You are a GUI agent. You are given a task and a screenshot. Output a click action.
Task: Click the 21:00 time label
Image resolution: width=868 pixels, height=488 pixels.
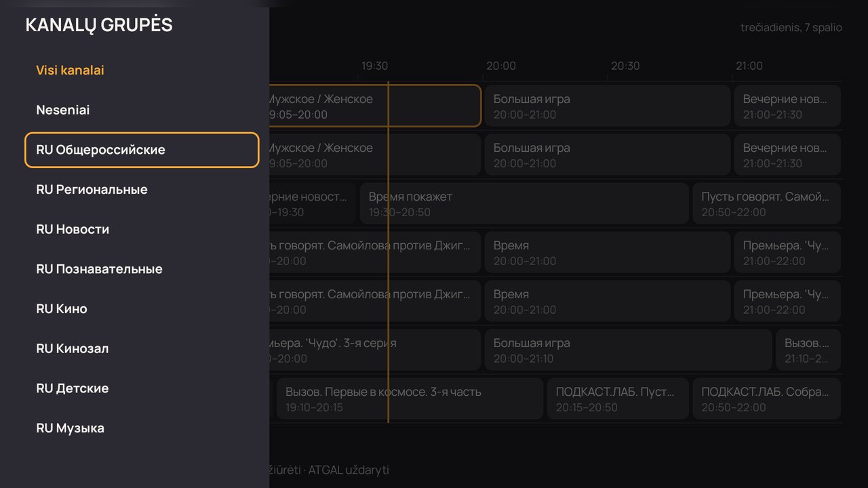click(749, 66)
